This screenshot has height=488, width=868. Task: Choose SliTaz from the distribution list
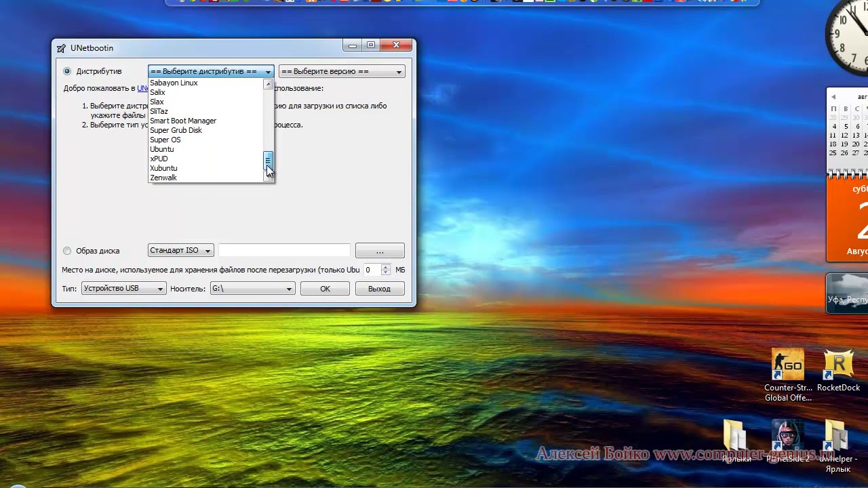pyautogui.click(x=206, y=111)
